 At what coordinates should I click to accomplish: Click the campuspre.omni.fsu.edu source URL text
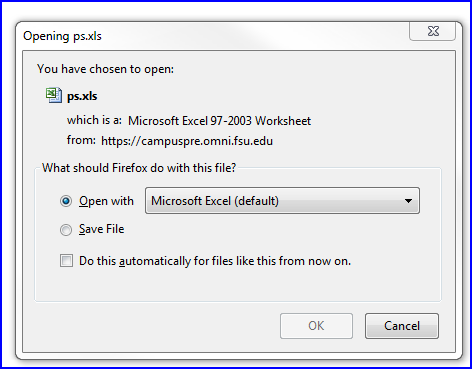click(x=187, y=141)
